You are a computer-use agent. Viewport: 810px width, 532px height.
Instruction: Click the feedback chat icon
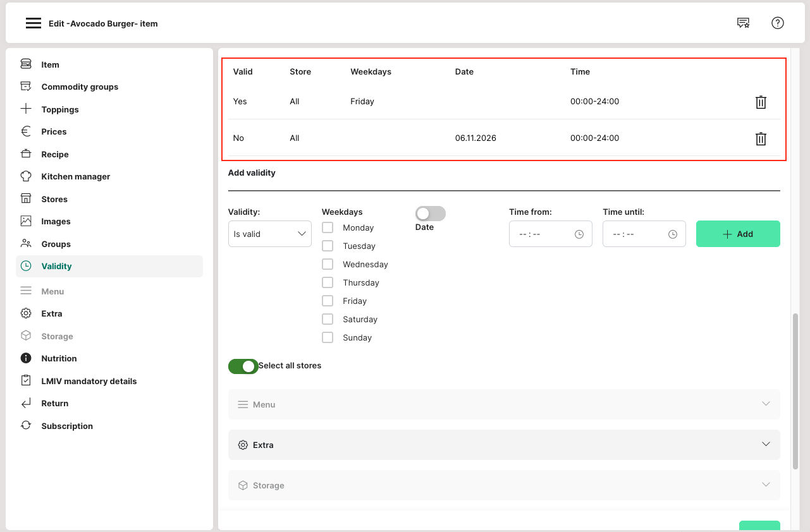coord(743,23)
